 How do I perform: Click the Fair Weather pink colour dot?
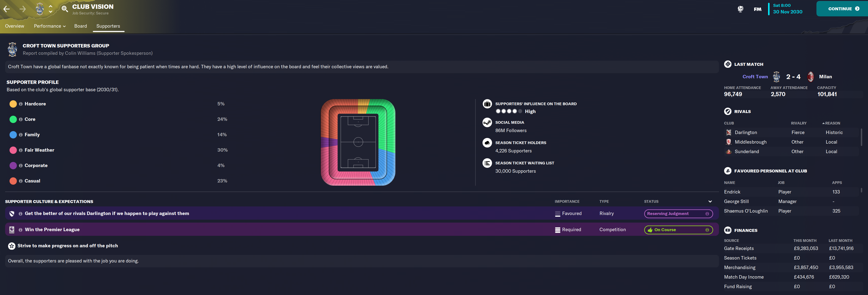pyautogui.click(x=13, y=150)
